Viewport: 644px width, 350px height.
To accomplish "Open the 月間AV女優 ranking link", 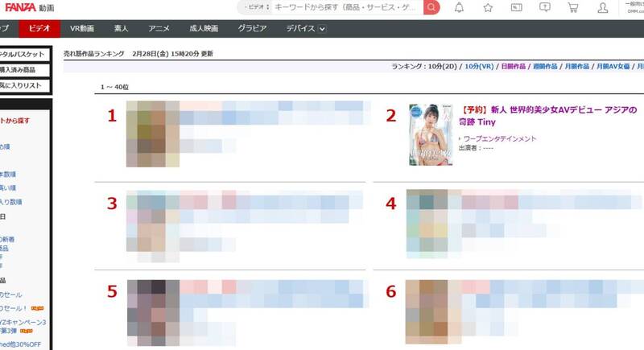I will [x=613, y=66].
